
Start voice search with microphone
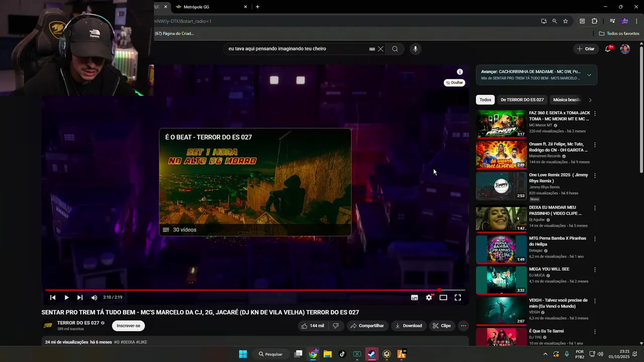click(x=415, y=49)
